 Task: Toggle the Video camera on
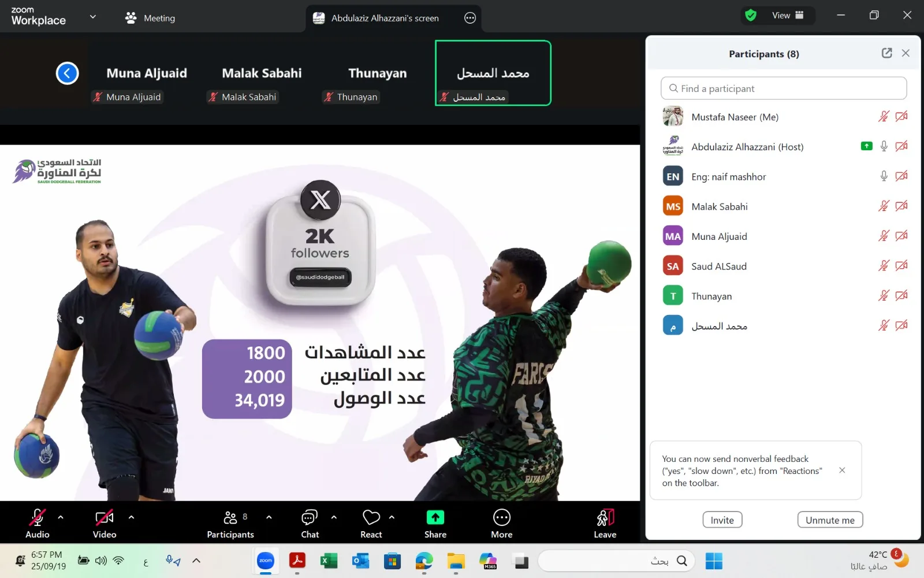tap(104, 518)
